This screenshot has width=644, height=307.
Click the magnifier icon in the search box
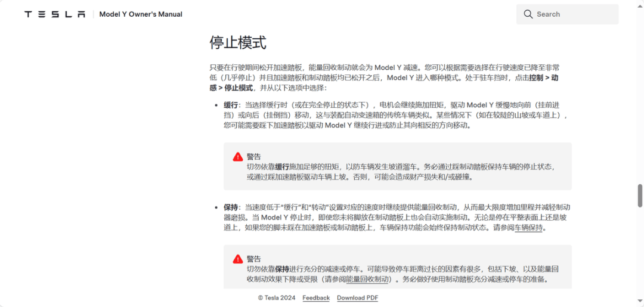pos(528,14)
